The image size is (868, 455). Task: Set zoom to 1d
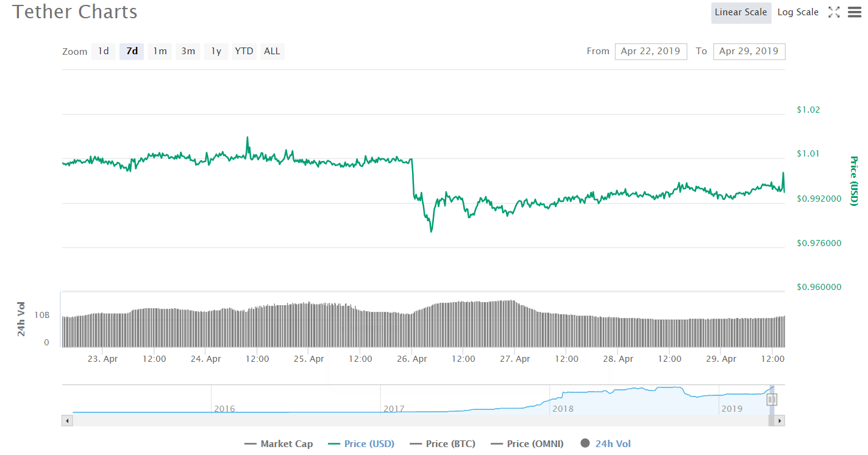(104, 51)
